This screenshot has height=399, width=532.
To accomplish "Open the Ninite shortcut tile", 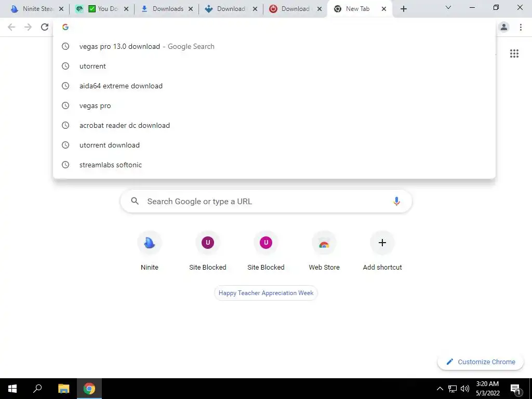I will (149, 251).
